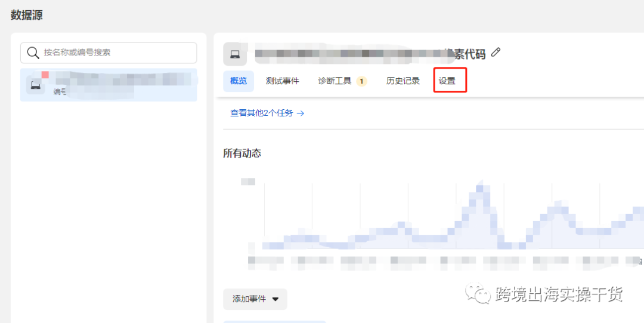644x323 pixels.
Task: Click the 数据源 page title
Action: (x=27, y=16)
